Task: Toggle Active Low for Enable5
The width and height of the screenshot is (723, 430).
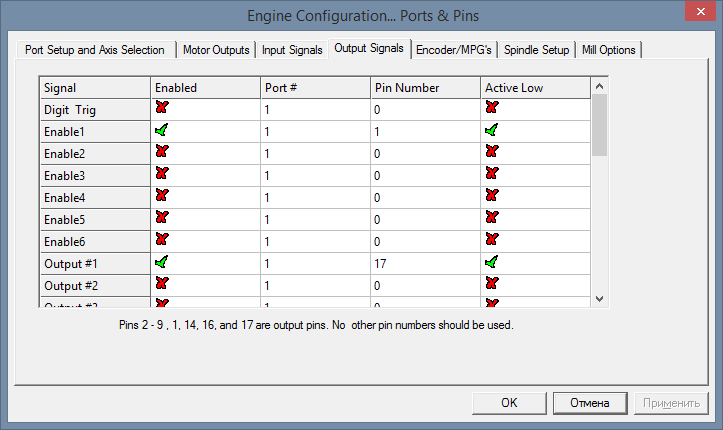Action: pyautogui.click(x=491, y=218)
